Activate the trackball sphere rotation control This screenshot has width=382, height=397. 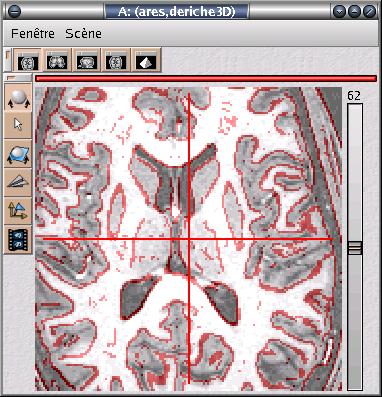18,98
